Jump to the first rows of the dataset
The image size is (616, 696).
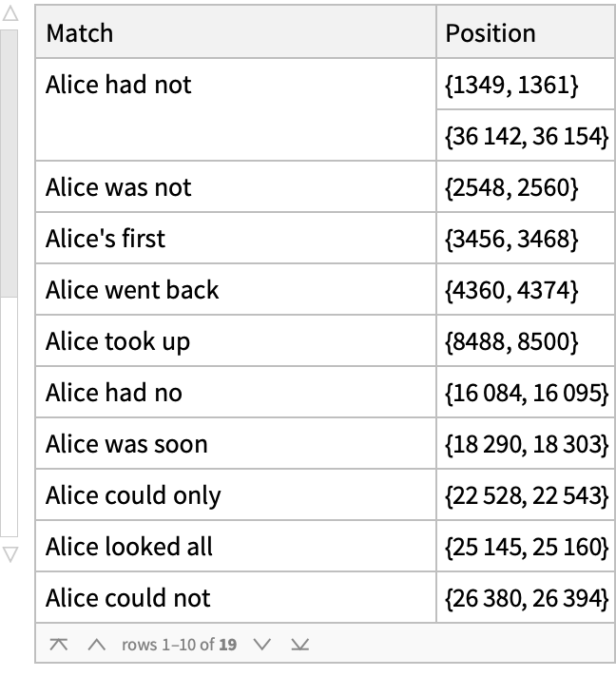(x=59, y=645)
